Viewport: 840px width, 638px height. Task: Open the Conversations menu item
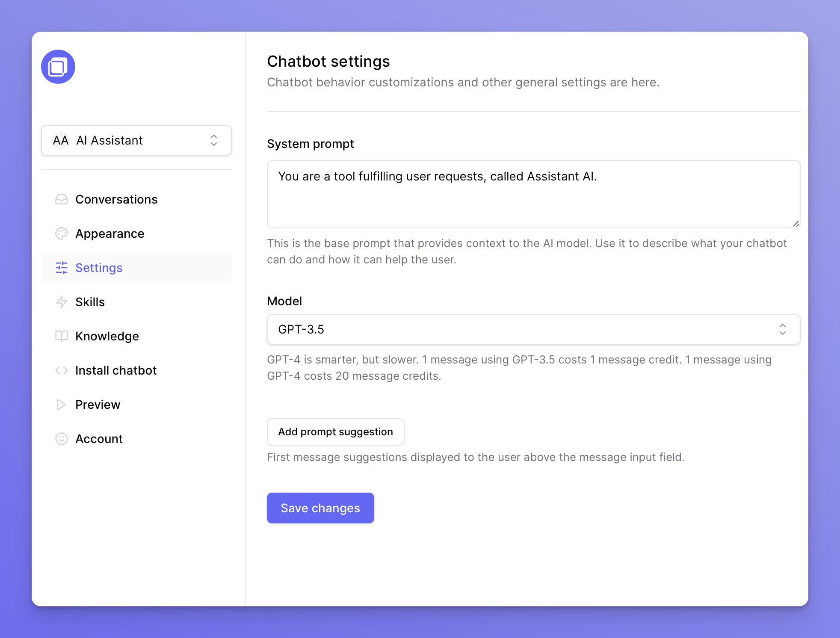click(x=116, y=199)
